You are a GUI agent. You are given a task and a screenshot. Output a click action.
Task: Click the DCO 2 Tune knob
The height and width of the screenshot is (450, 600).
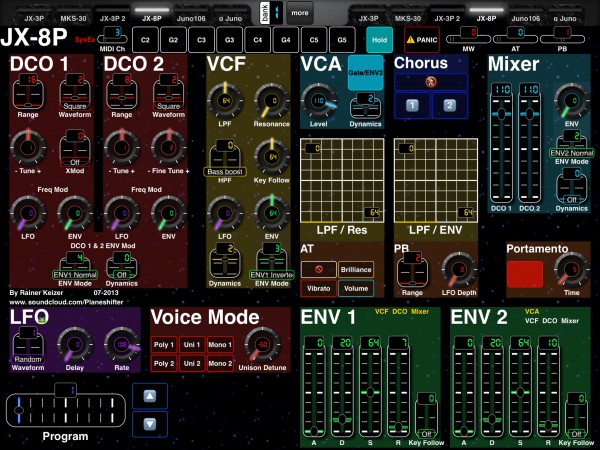(x=122, y=147)
